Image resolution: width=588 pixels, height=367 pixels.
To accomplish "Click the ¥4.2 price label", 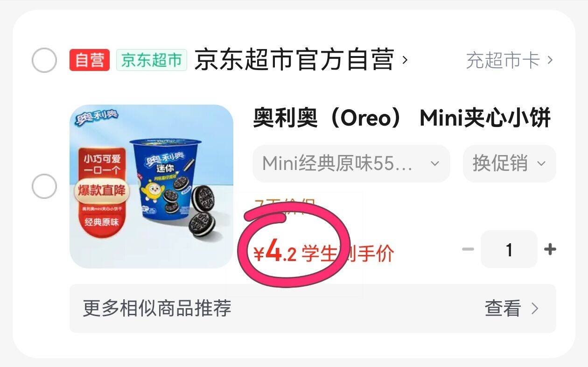I will 275,252.
